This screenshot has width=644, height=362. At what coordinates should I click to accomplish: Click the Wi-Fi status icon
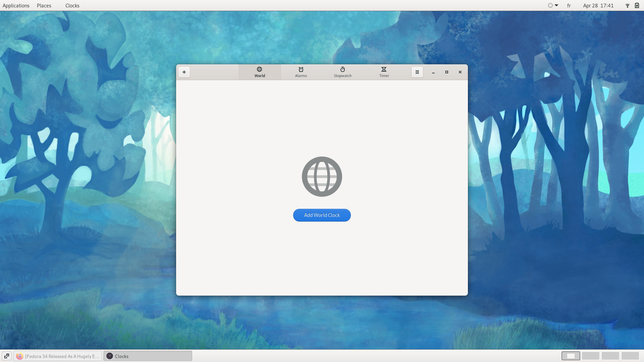point(627,6)
